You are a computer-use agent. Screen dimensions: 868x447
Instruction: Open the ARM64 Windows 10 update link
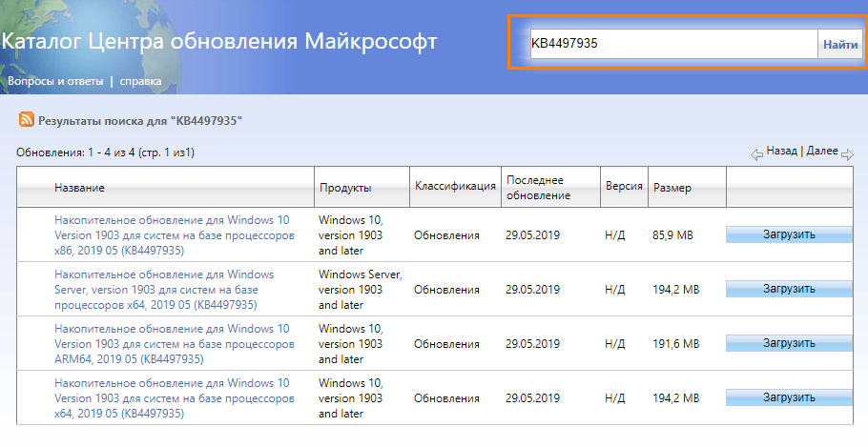175,343
